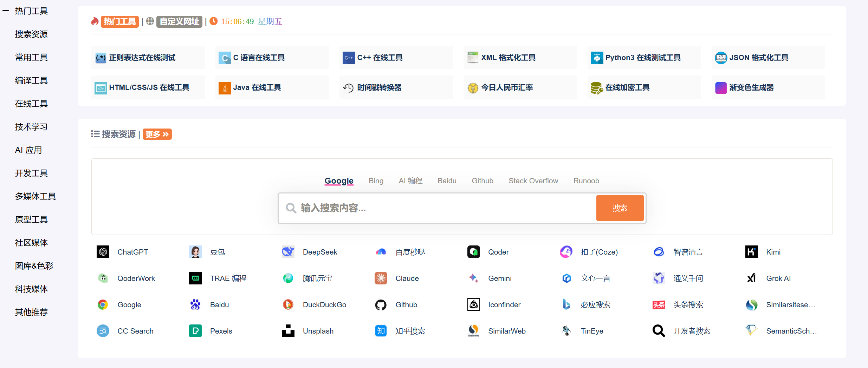
Task: Open the 渐变色生成器 tool
Action: coord(768,87)
